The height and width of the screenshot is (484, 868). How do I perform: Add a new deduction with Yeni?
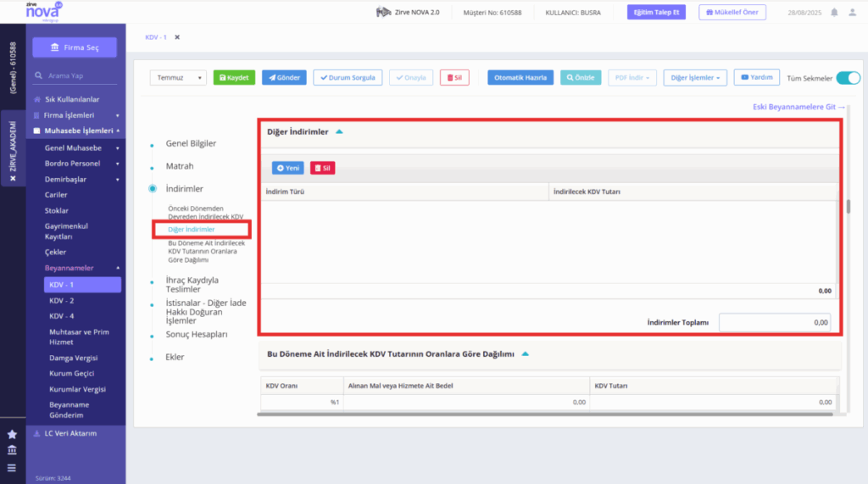tap(288, 168)
